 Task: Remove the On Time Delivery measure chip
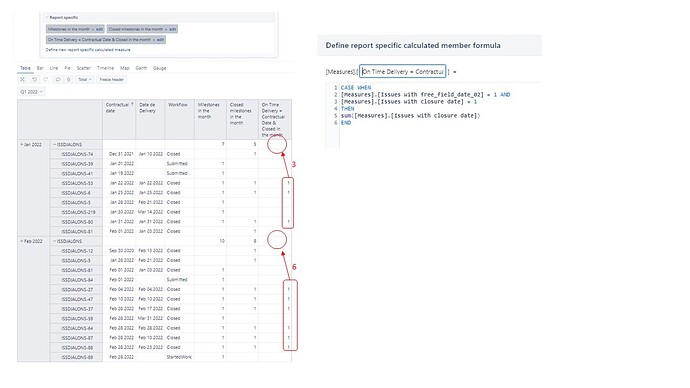[154, 40]
